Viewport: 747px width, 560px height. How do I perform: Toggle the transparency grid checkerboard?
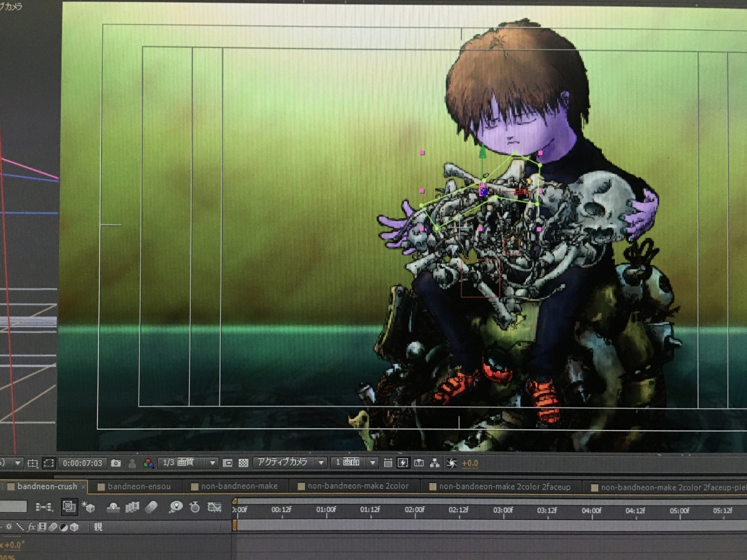click(244, 464)
